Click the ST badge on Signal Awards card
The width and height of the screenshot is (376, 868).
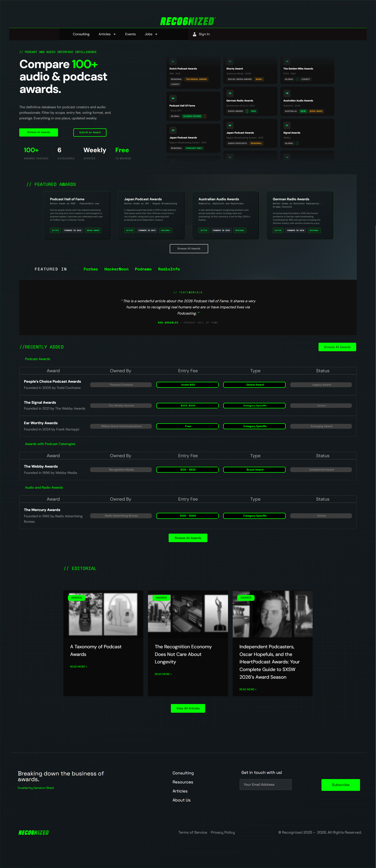coord(287,125)
